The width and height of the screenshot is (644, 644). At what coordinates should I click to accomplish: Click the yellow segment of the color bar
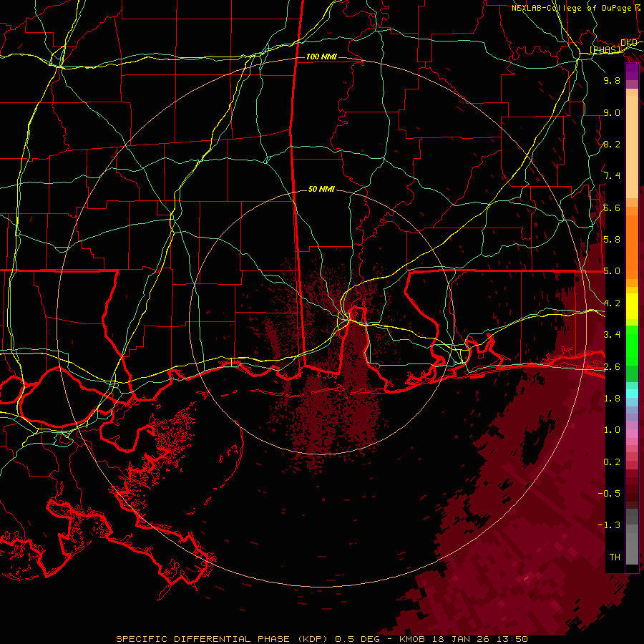coord(632,306)
